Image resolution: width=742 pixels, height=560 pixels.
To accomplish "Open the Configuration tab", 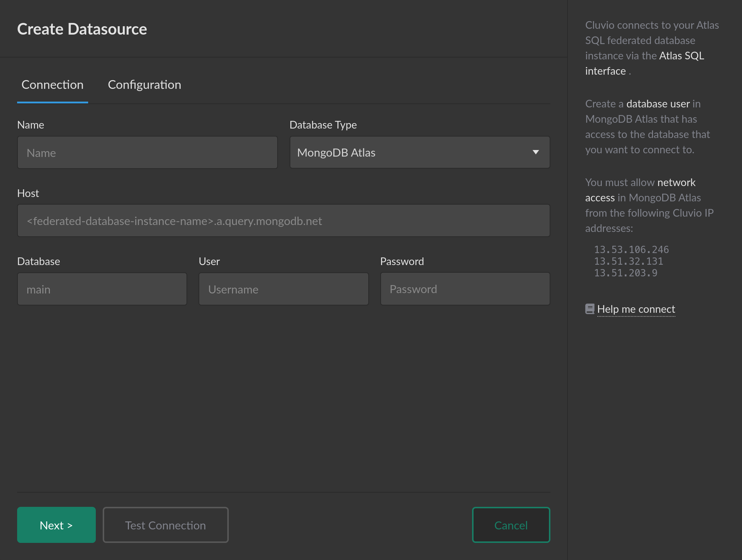I will point(144,85).
